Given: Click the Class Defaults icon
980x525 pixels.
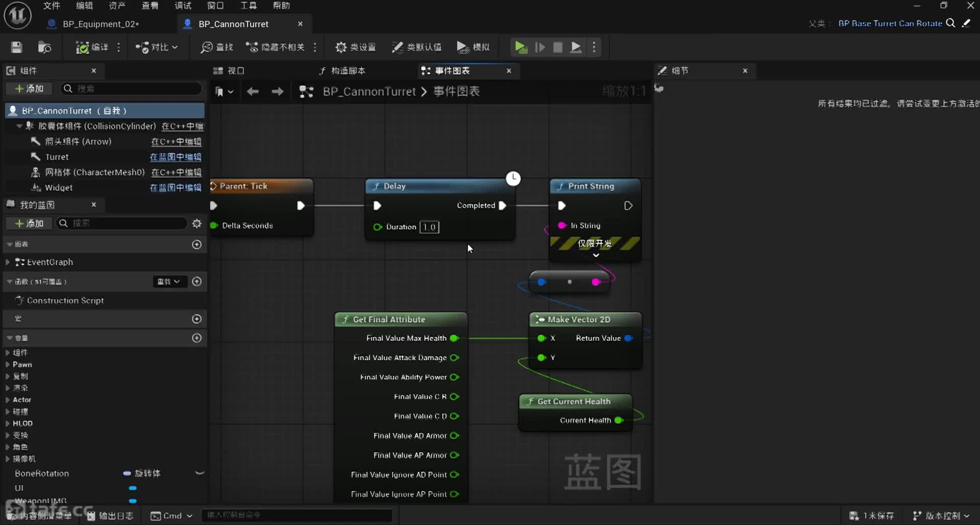Looking at the screenshot, I should [397, 47].
